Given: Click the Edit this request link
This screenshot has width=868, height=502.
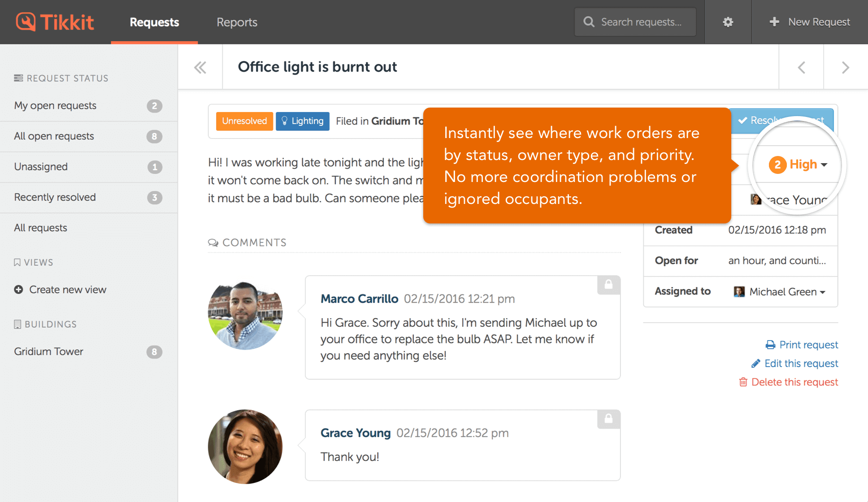Looking at the screenshot, I should click(x=801, y=364).
